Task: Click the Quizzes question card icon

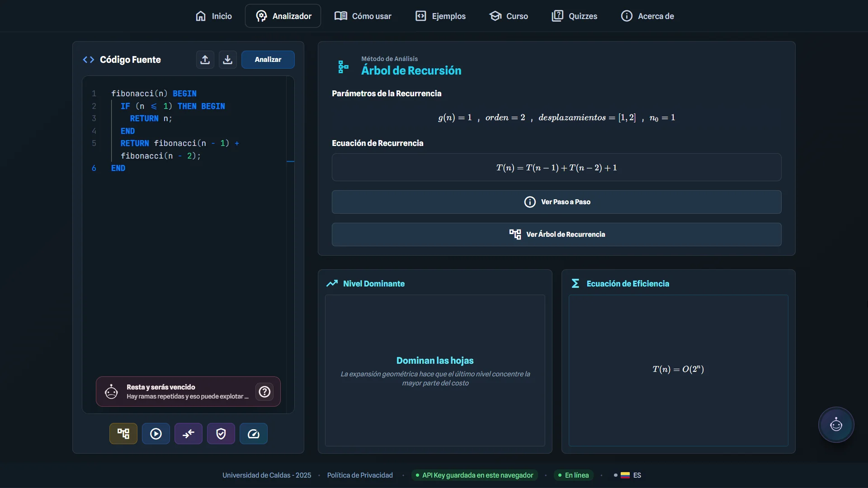Action: pyautogui.click(x=557, y=16)
